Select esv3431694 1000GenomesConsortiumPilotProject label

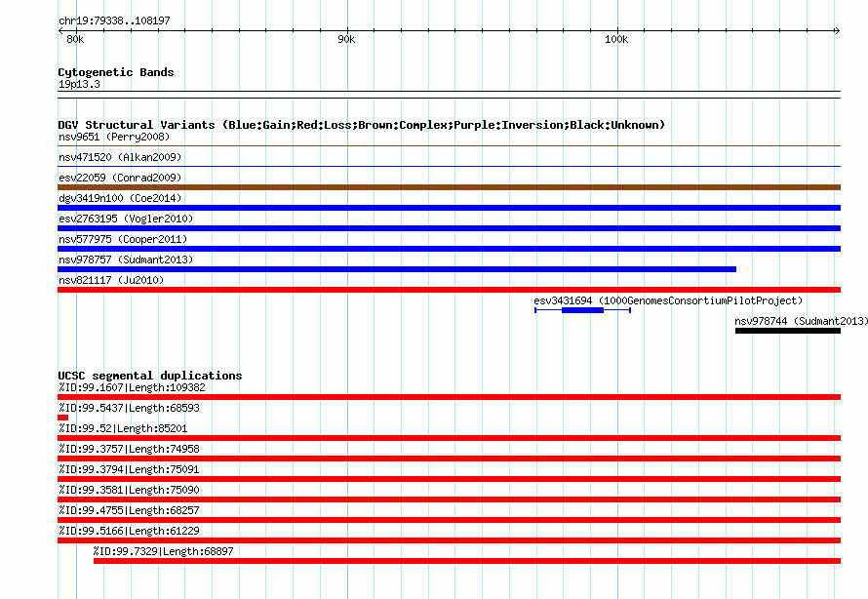(x=668, y=300)
